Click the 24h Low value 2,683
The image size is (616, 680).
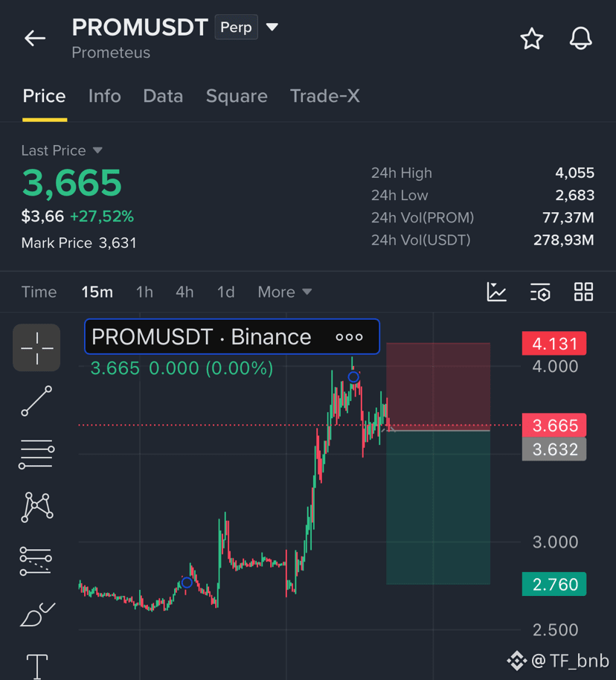click(x=574, y=195)
